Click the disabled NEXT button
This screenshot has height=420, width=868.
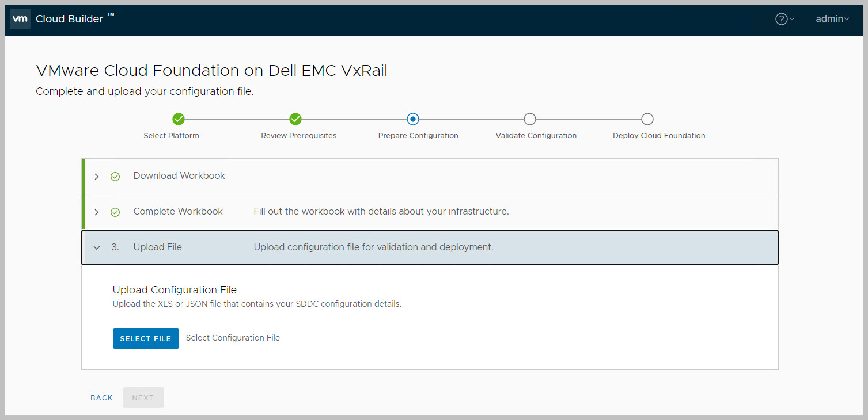pyautogui.click(x=143, y=398)
